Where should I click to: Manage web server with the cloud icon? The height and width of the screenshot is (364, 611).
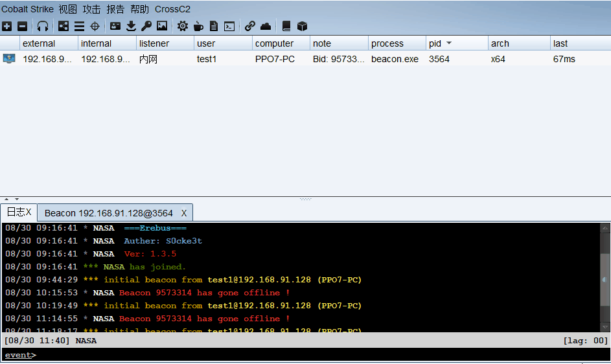coord(266,26)
